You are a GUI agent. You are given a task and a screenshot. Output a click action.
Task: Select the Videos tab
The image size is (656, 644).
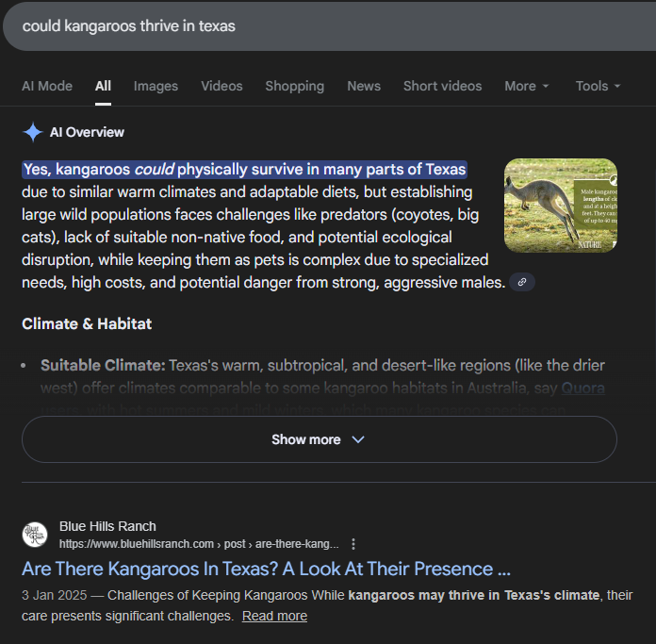[x=221, y=86]
